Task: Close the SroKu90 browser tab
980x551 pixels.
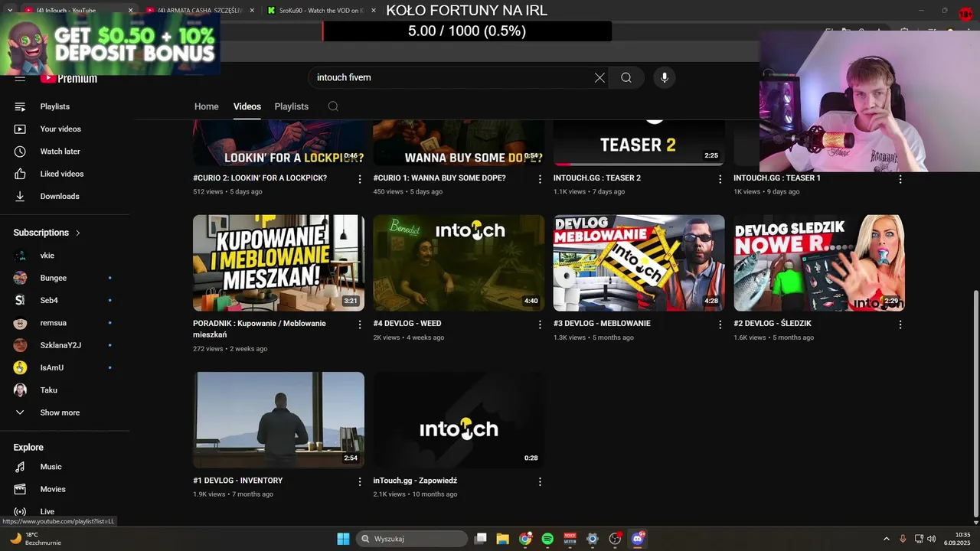Action: point(374,11)
